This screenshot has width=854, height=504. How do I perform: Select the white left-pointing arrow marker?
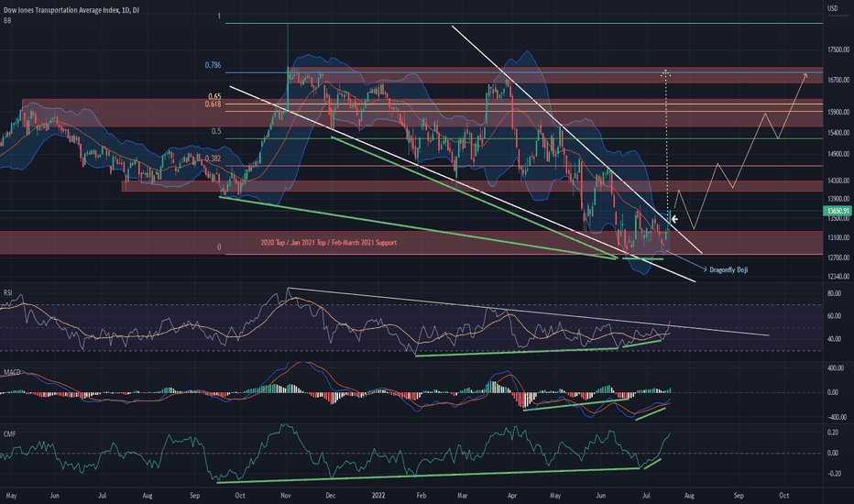pyautogui.click(x=674, y=219)
